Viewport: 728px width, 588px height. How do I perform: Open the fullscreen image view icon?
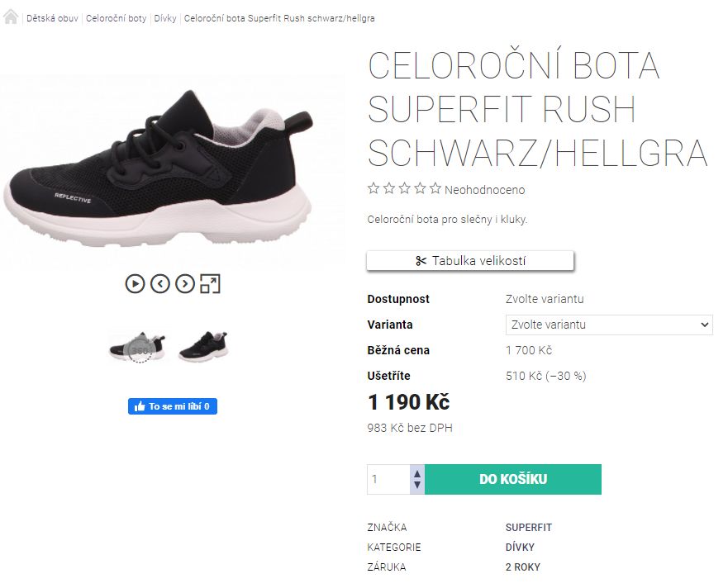coord(211,284)
